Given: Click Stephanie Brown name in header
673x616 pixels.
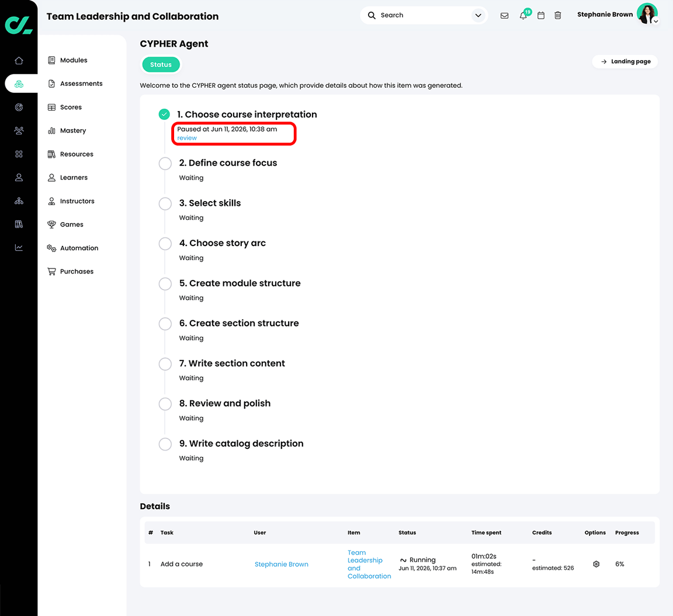Looking at the screenshot, I should pyautogui.click(x=605, y=15).
